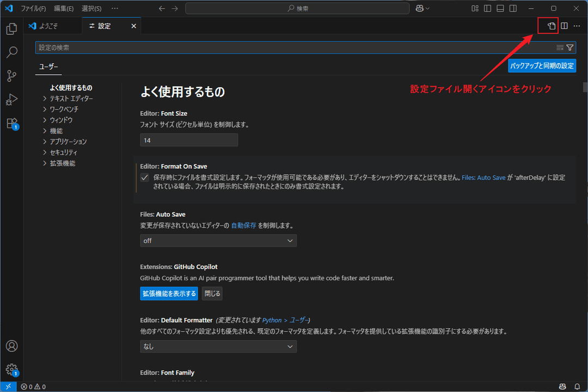
Task: Uncheck the Editor: Format On Save checkbox
Action: pos(144,177)
